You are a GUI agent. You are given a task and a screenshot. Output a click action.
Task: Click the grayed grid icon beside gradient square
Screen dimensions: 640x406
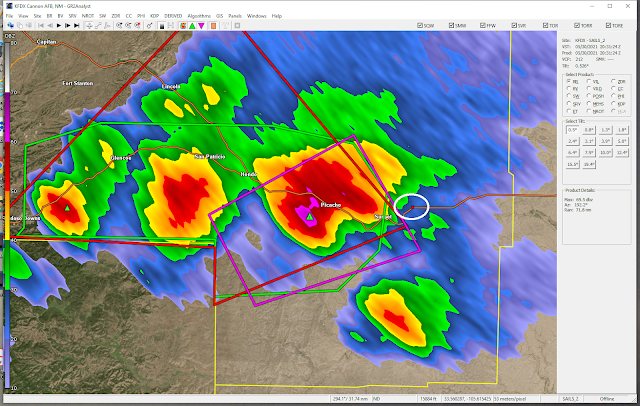[x=171, y=25]
